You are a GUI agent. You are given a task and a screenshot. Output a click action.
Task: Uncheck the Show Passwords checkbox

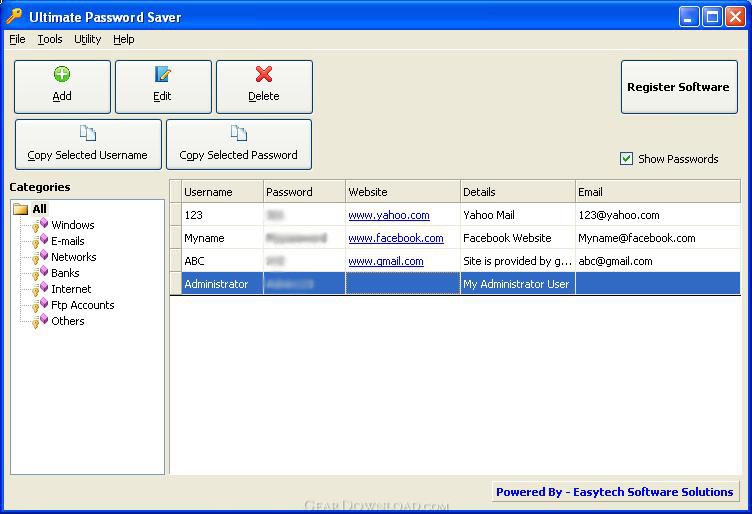(x=626, y=159)
